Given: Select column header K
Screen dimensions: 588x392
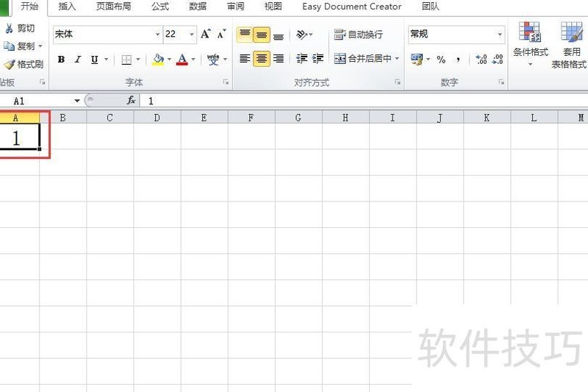Looking at the screenshot, I should coord(487,118).
